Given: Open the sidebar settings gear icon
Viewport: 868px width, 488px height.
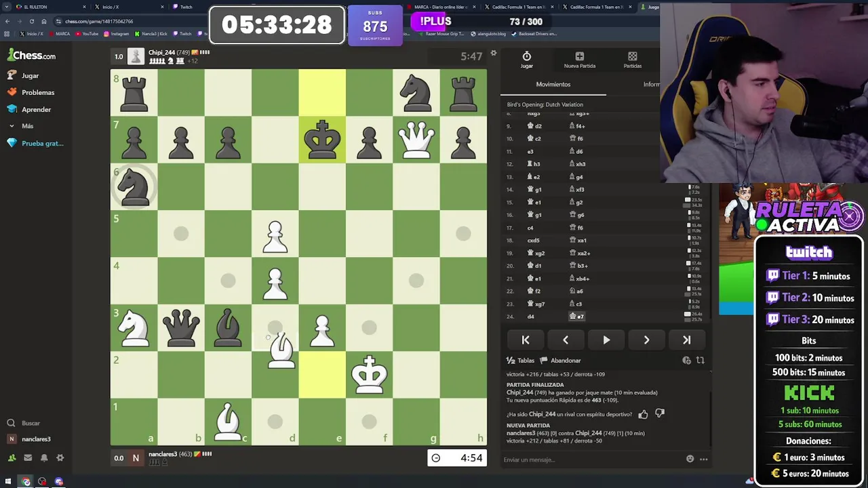Looking at the screenshot, I should coord(60,458).
